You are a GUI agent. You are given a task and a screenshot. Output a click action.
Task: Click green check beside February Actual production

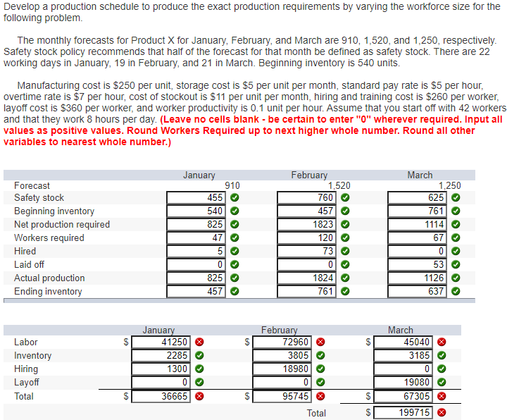345,278
